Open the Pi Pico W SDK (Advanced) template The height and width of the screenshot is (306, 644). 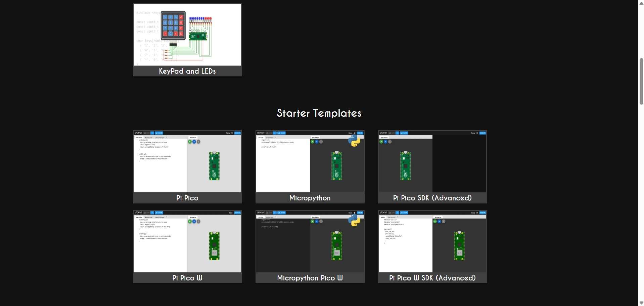click(x=432, y=247)
